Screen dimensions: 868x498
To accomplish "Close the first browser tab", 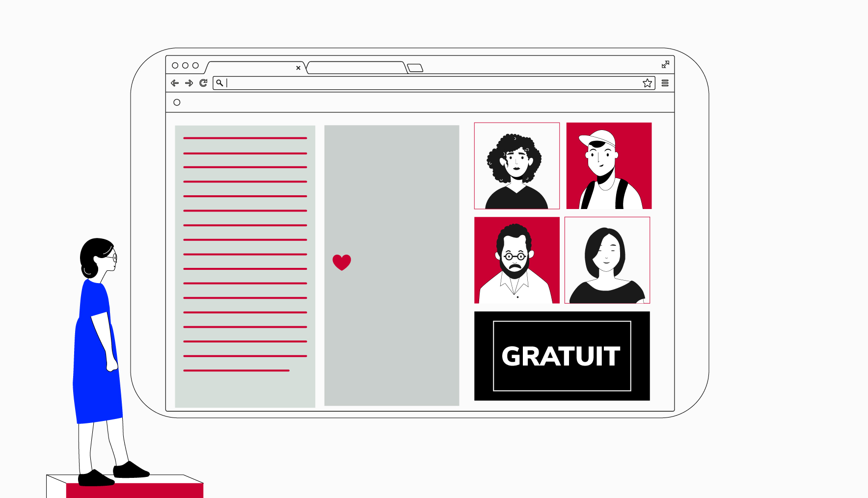I will click(x=298, y=68).
